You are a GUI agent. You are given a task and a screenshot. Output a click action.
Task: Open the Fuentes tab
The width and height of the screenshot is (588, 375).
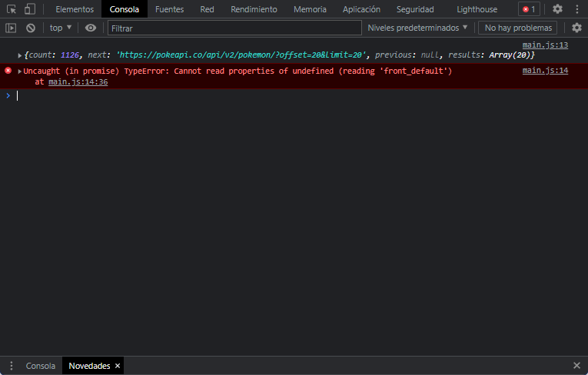(x=170, y=9)
